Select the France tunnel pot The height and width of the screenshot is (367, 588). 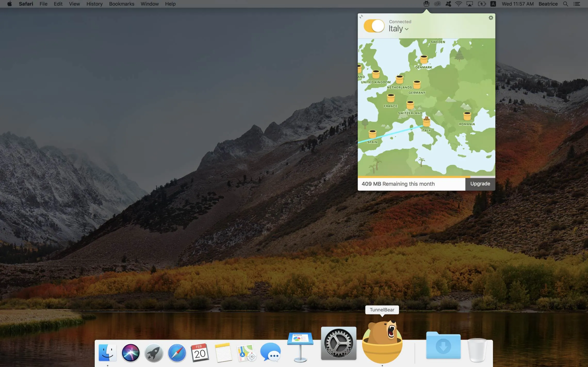click(x=391, y=98)
